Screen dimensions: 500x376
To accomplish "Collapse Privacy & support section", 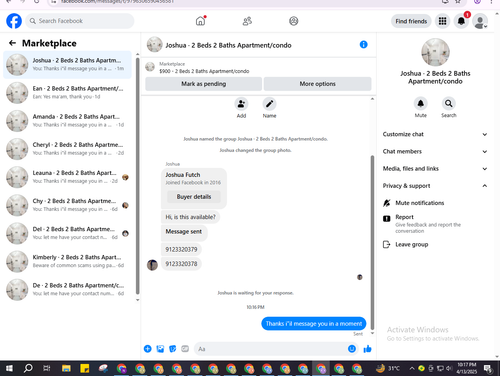I will (435, 186).
